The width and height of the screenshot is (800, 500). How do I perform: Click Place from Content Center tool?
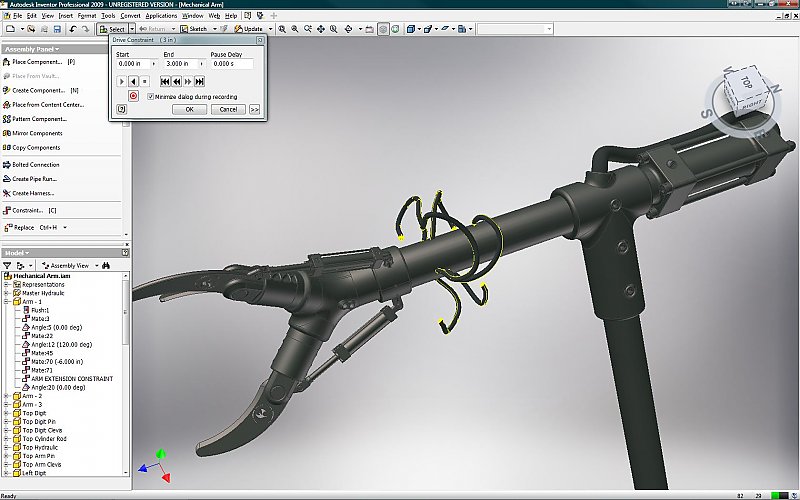pos(43,105)
